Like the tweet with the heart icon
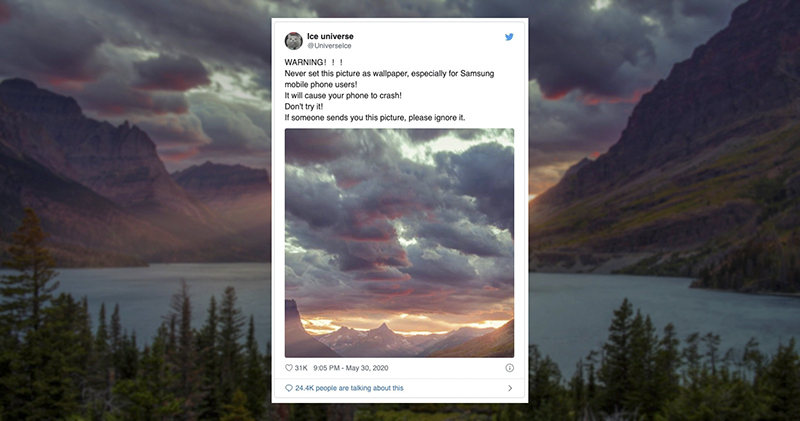800x421 pixels. click(289, 367)
